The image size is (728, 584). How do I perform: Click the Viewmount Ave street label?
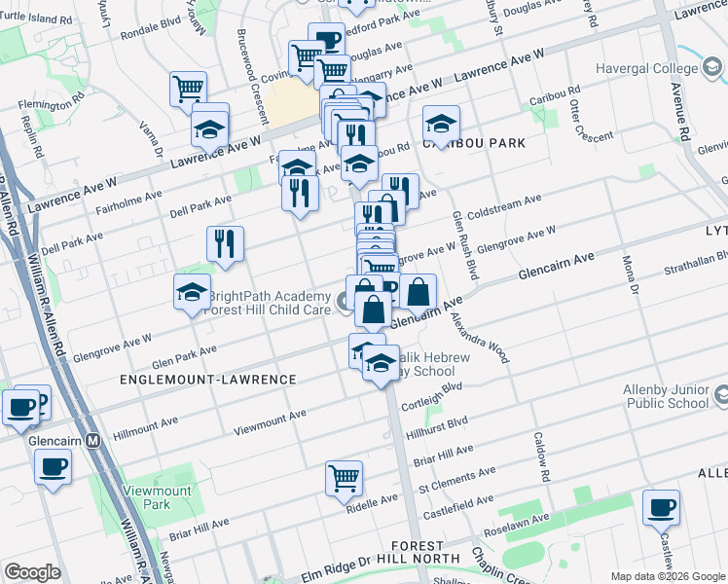coord(270,422)
